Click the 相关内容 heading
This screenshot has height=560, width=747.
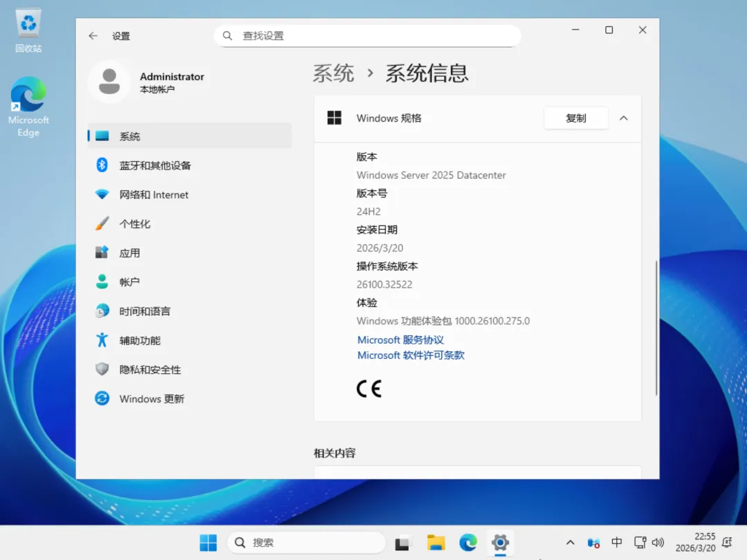(x=335, y=453)
